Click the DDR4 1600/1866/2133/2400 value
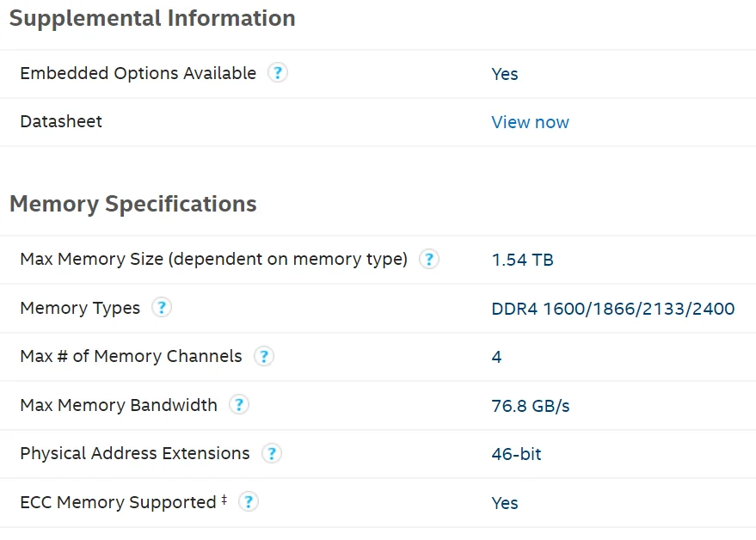Image resolution: width=756 pixels, height=540 pixels. [612, 309]
